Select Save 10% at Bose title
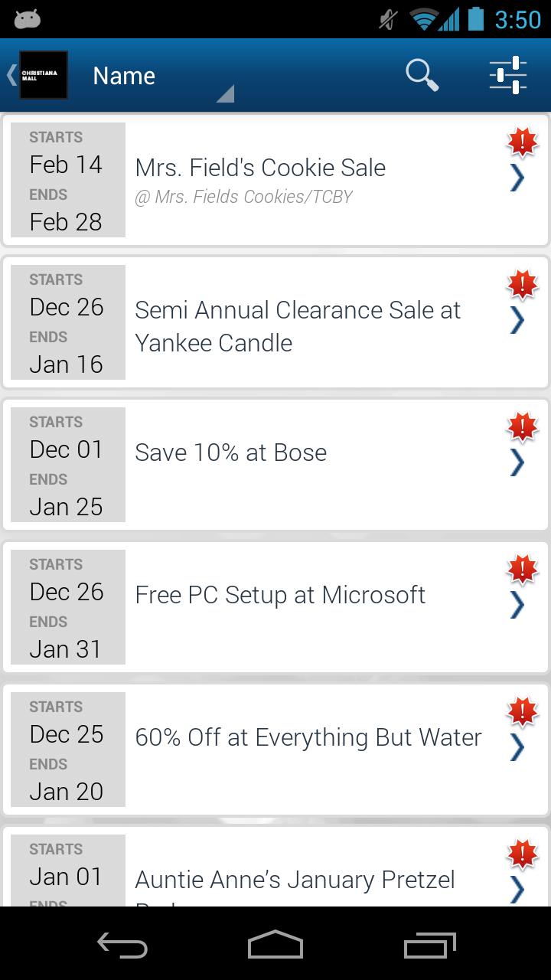 click(231, 452)
